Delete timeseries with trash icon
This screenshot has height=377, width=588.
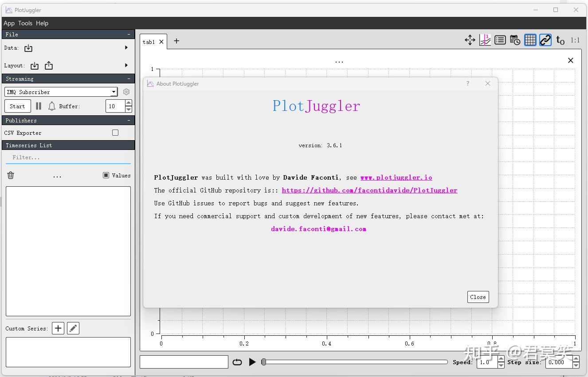tap(11, 175)
